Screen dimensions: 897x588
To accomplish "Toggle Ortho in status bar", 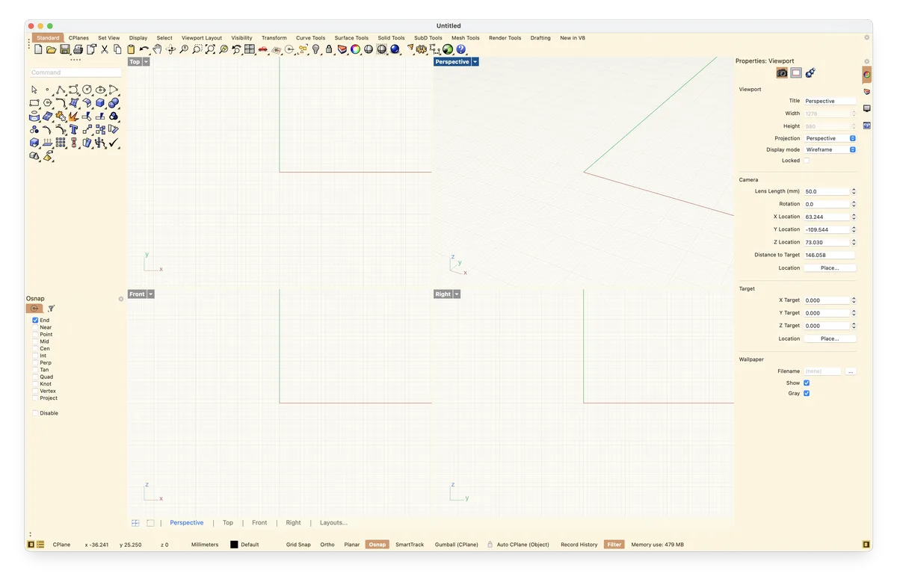I will (x=327, y=545).
